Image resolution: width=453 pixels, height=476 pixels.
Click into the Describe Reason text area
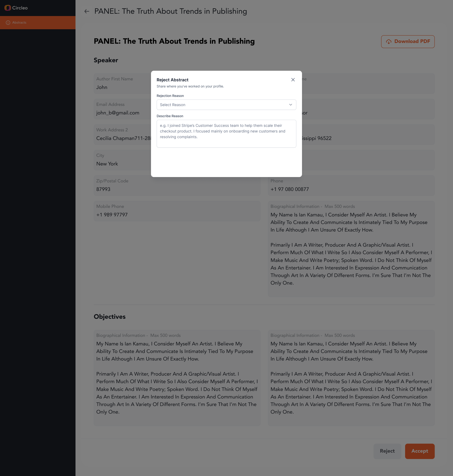tap(226, 134)
